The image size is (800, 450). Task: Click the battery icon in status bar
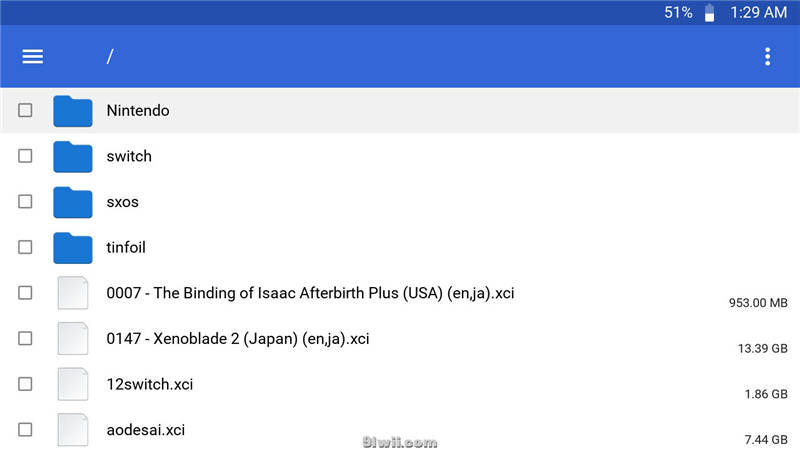pos(709,13)
